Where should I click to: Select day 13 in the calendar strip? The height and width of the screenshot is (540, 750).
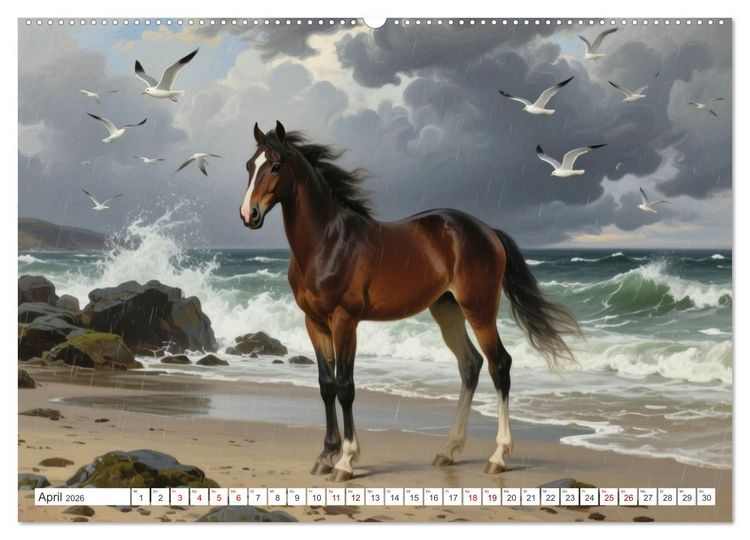click(x=375, y=496)
